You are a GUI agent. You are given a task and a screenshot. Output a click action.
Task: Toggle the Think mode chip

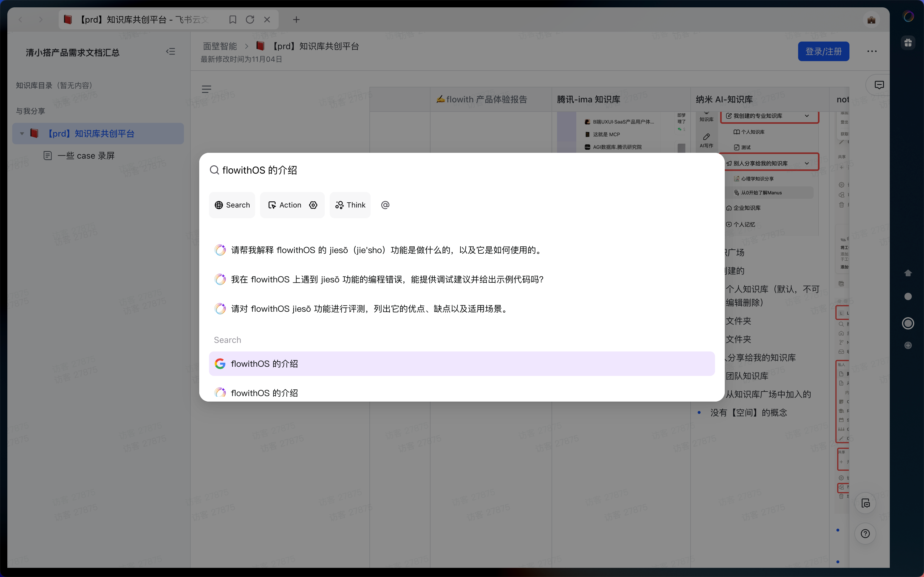tap(350, 205)
